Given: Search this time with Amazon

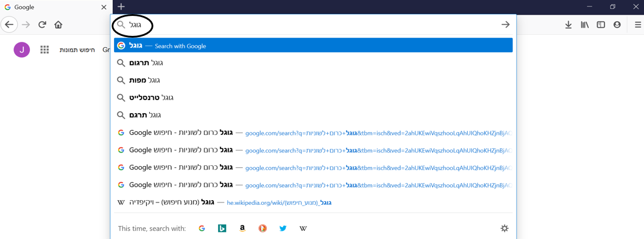Looking at the screenshot, I should point(242,228).
